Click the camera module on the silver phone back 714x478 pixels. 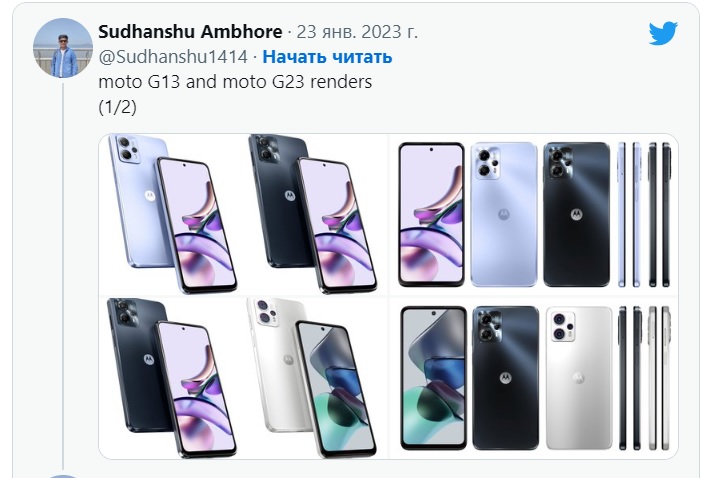pyautogui.click(x=563, y=326)
